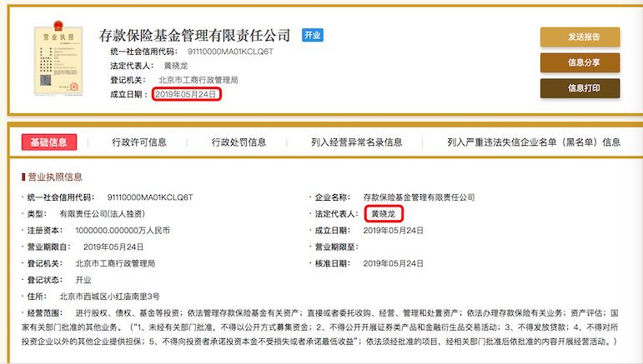Click the 营业期限自 date value
This screenshot has height=364, width=643.
pyautogui.click(x=113, y=247)
